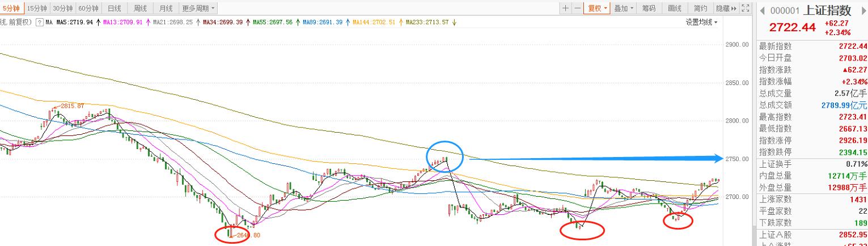Click the MA5:2719.94 indicator label
The height and width of the screenshot is (246, 868).
[76, 22]
